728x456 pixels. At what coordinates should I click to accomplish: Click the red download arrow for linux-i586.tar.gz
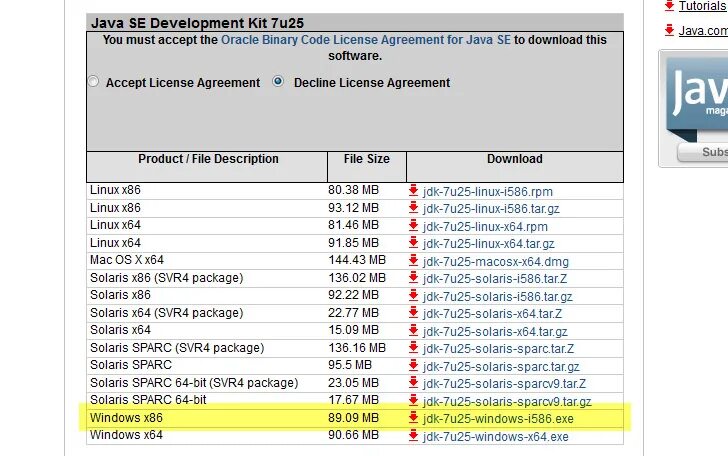click(413, 208)
